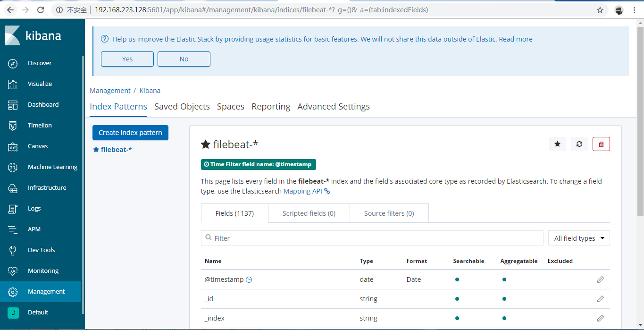This screenshot has height=330, width=644.
Task: Open Read more link in banner
Action: tap(516, 39)
